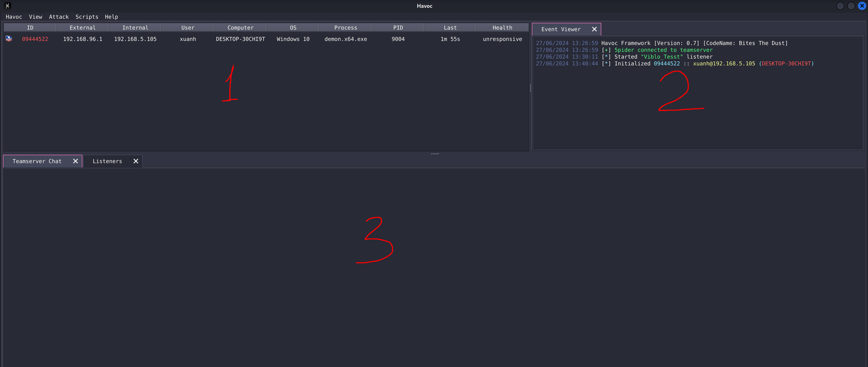Close the Havoc window
The width and height of the screenshot is (868, 367).
(862, 6)
